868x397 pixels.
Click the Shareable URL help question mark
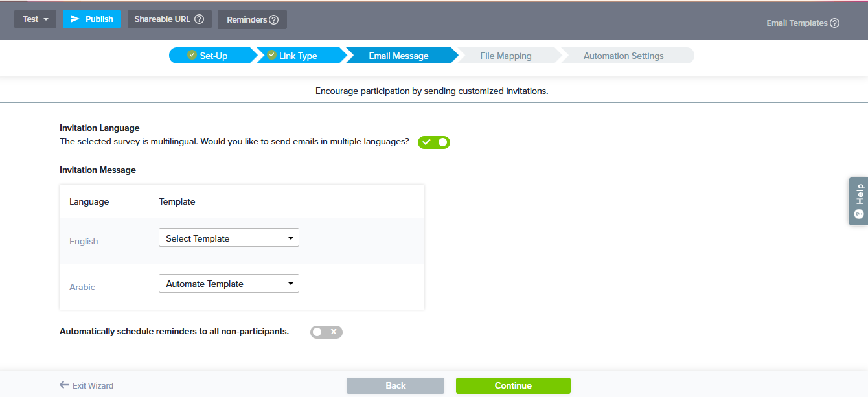pos(199,19)
